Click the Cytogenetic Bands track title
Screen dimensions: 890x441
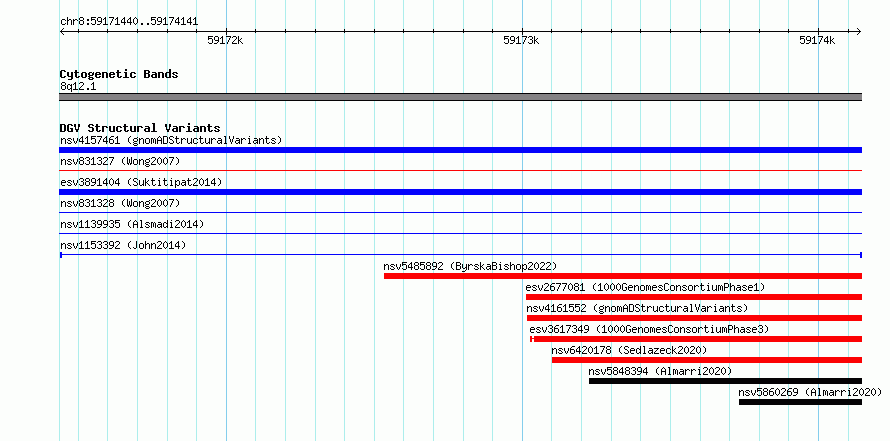(x=119, y=74)
